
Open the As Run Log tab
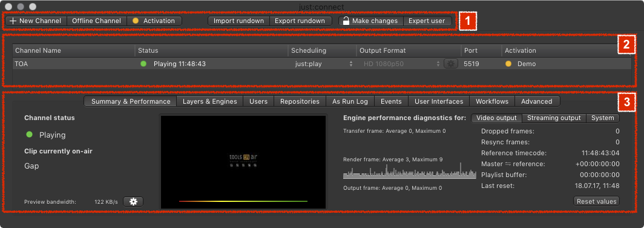coord(350,101)
